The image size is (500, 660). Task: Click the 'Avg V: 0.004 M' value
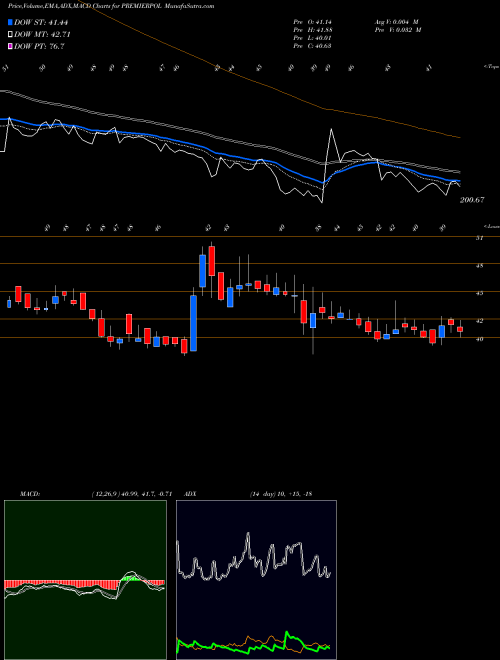point(396,22)
